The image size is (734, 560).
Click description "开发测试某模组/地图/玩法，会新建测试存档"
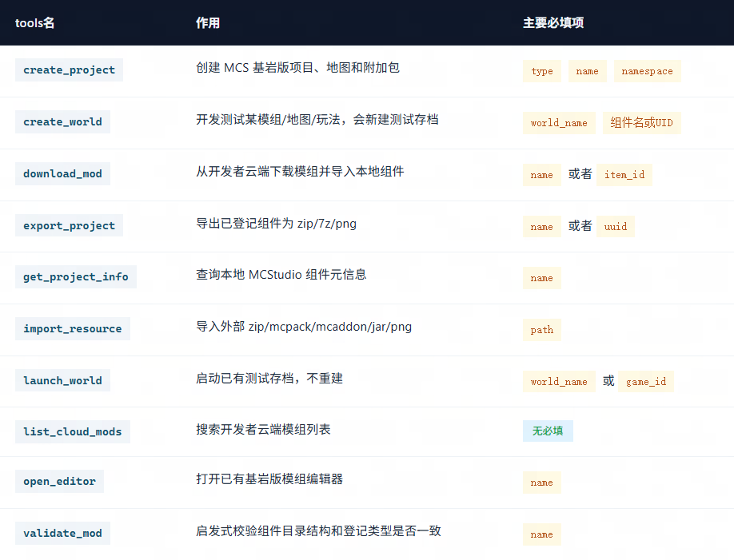tap(317, 120)
